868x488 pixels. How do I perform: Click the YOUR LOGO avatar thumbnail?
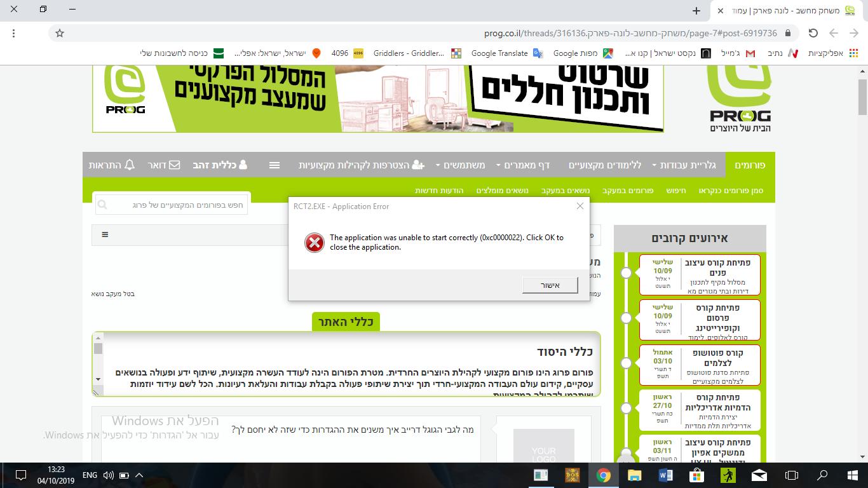(544, 446)
